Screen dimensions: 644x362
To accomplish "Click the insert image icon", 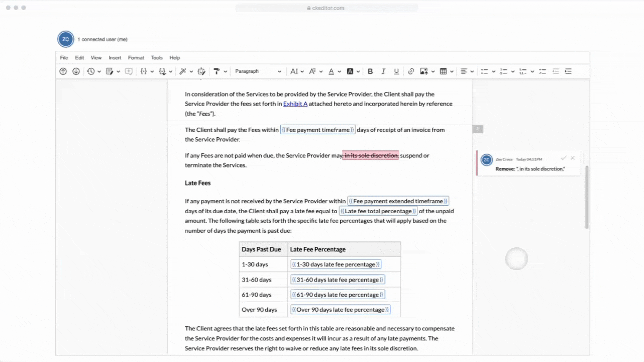I will [x=424, y=71].
